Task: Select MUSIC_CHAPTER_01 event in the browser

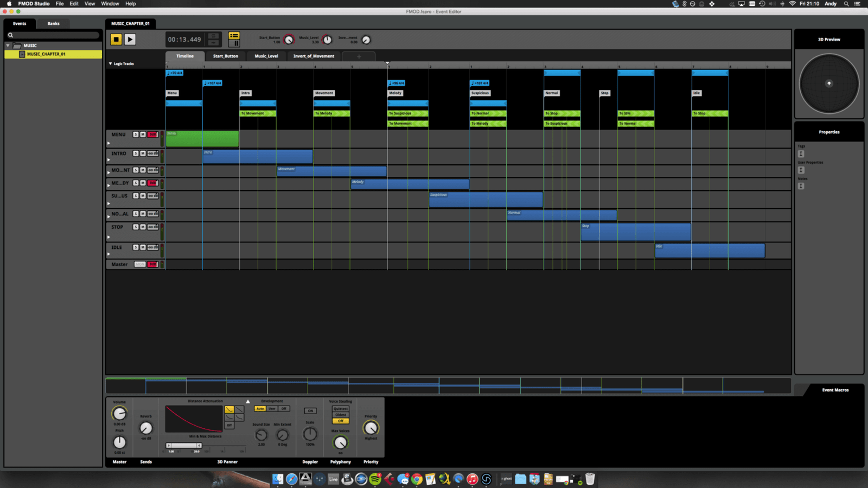Action: click(x=53, y=54)
